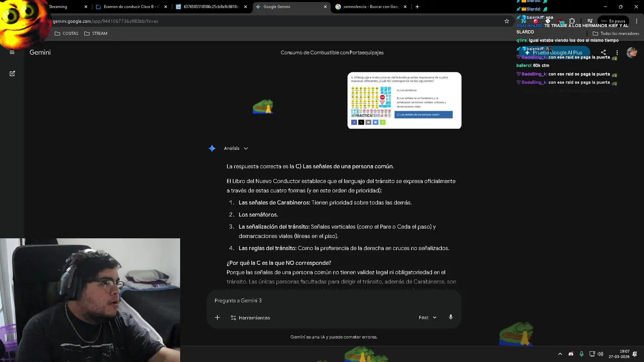Click 'La respuesta correcta es la C)' line
The height and width of the screenshot is (362, 644).
(310, 166)
